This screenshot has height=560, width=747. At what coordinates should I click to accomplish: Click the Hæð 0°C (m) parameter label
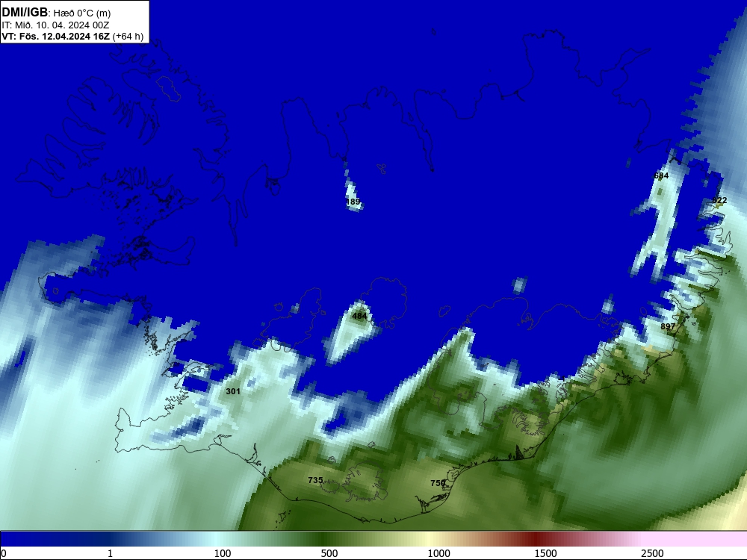[82, 13]
